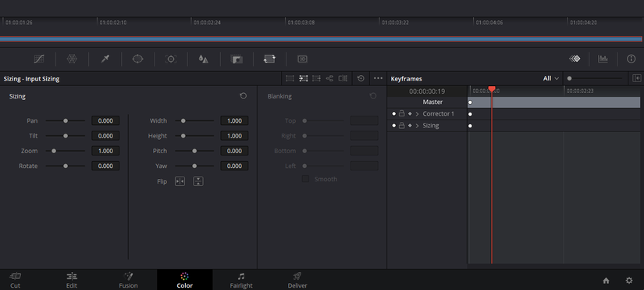
Task: Select the Corrector 1 track keyframe dot
Action: coord(470,114)
